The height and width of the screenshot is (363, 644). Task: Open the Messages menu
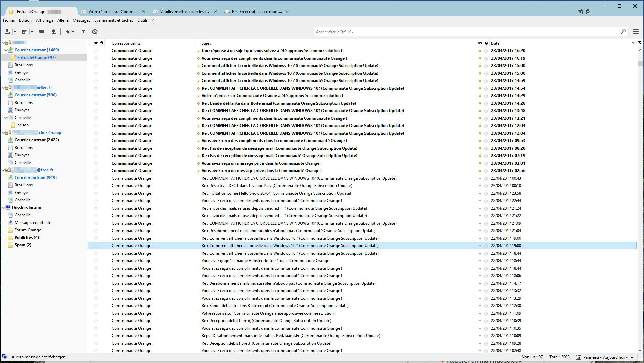pos(81,20)
